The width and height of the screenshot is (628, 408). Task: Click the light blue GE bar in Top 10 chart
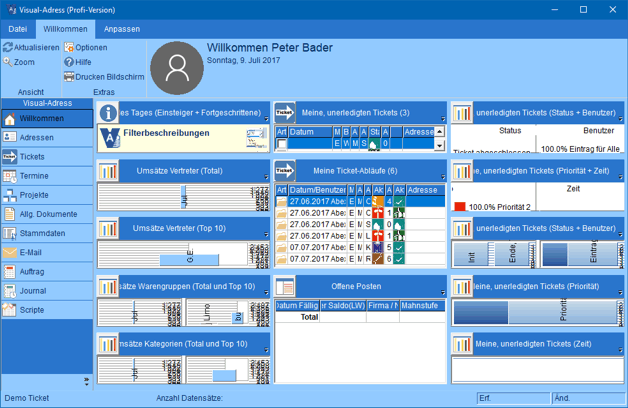(x=189, y=260)
